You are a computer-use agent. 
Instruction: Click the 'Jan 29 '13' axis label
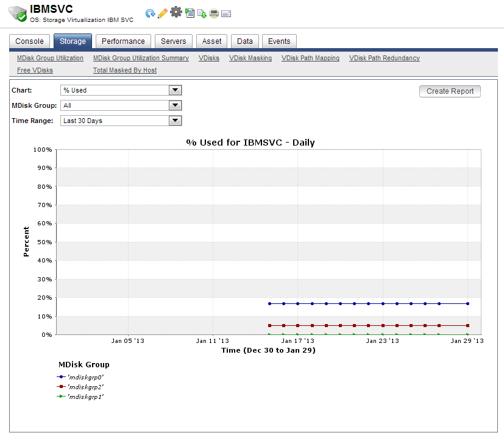point(467,340)
